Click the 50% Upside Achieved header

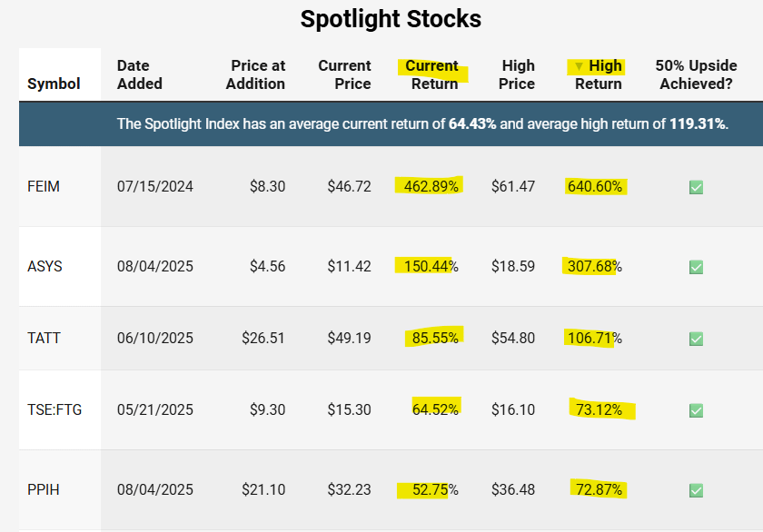696,74
